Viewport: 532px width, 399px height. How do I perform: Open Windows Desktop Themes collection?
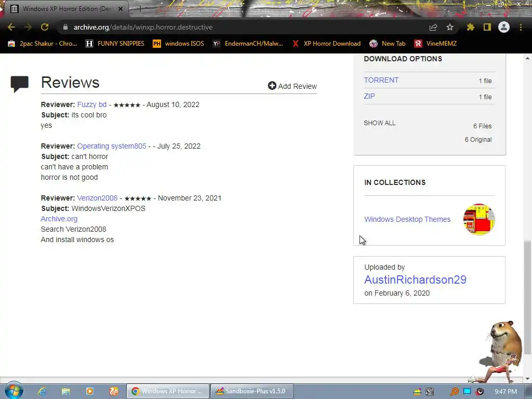(407, 219)
